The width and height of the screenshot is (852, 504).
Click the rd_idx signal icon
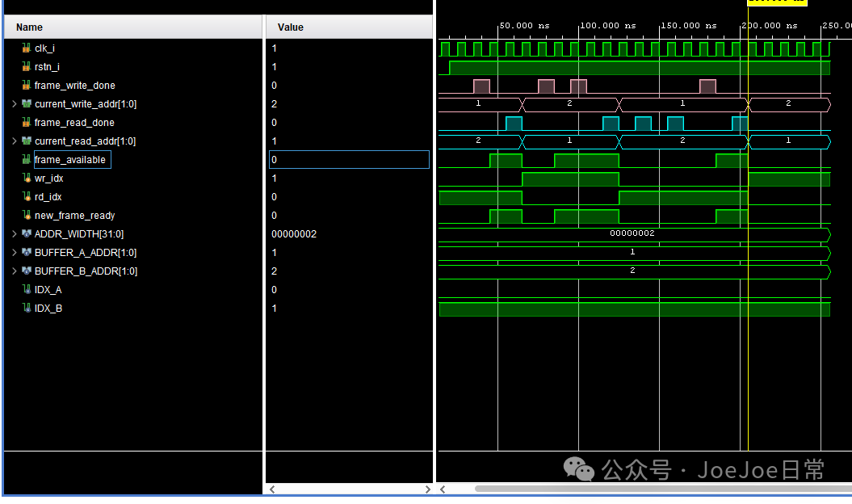26,196
